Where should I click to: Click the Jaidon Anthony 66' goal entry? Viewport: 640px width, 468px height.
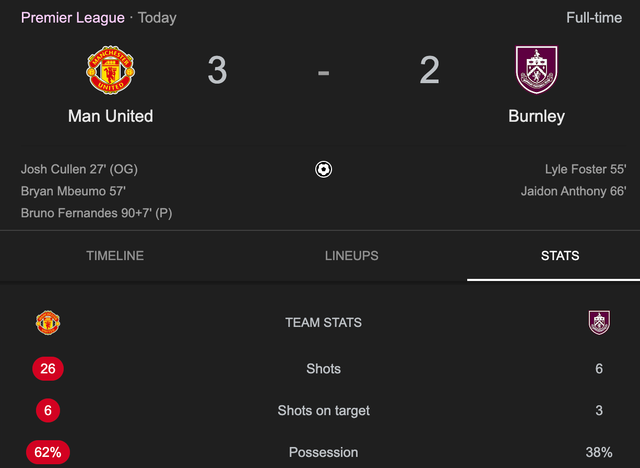click(x=573, y=191)
